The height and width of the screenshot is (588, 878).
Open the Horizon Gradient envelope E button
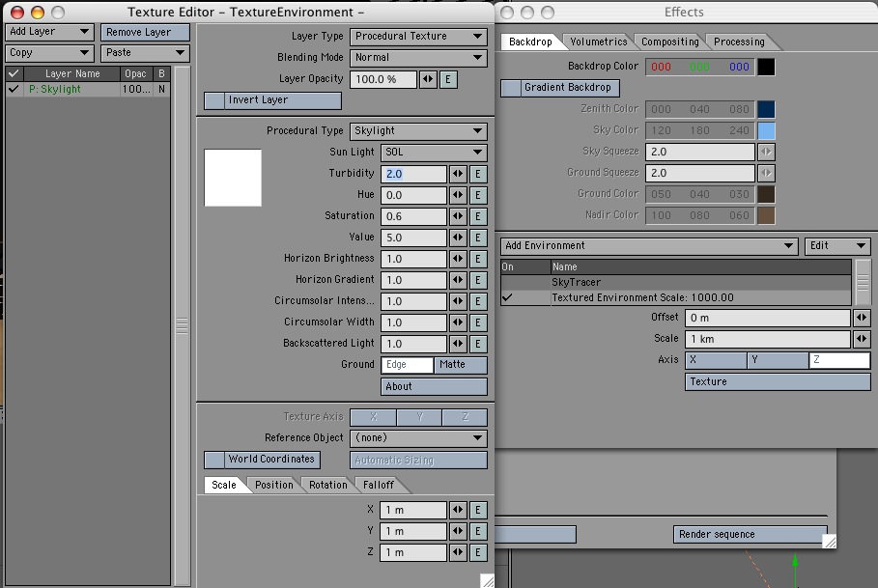click(x=478, y=280)
